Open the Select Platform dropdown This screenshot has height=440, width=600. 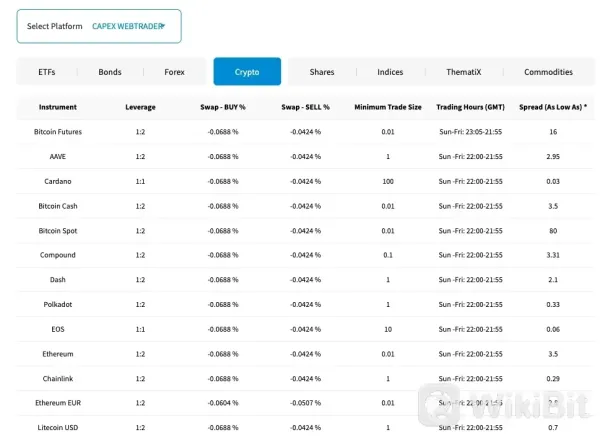(98, 26)
